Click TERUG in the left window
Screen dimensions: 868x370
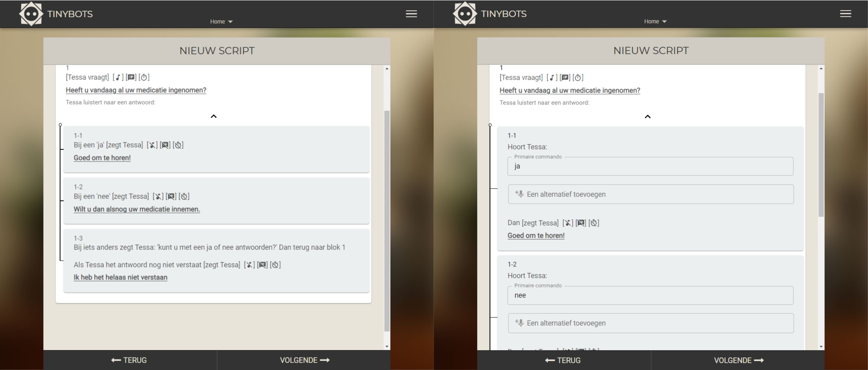[x=129, y=360]
